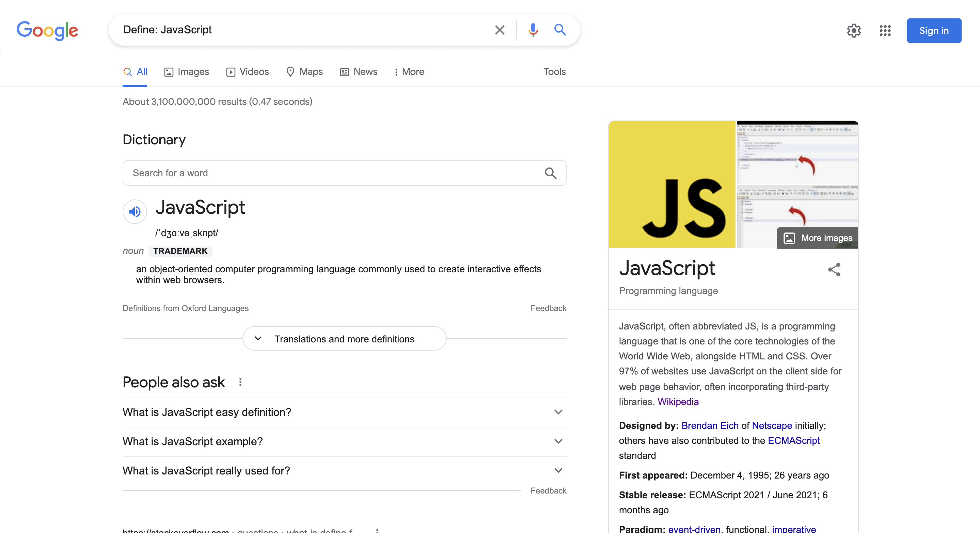Click the More images button

click(x=817, y=238)
